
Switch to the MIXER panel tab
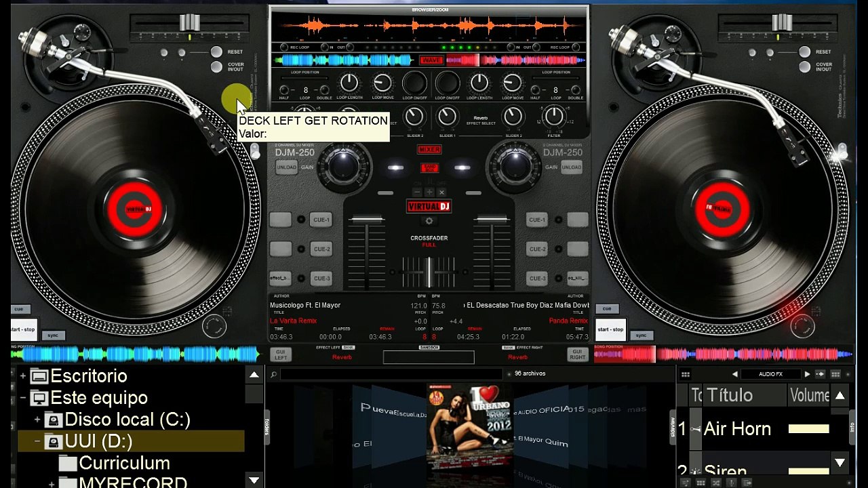point(429,149)
